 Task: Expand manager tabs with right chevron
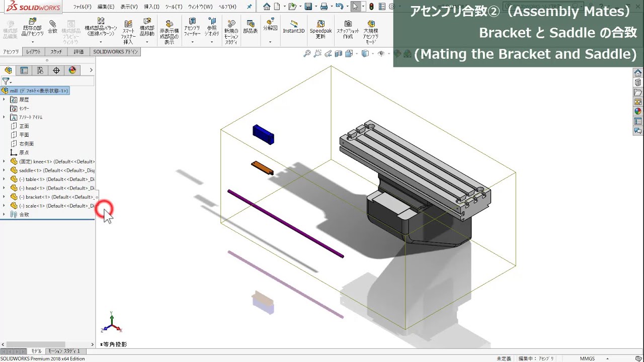pyautogui.click(x=91, y=70)
